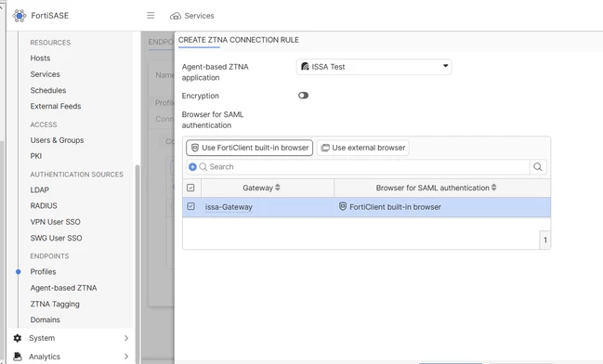Click the Create ZTNA Connection Rule tab title
Screen dimensions: 603x364
click(239, 40)
